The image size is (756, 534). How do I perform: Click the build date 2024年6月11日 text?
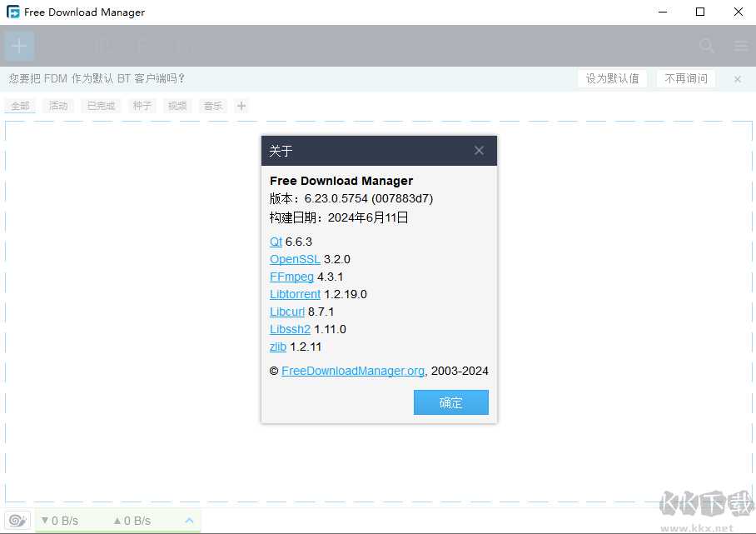[x=368, y=217]
